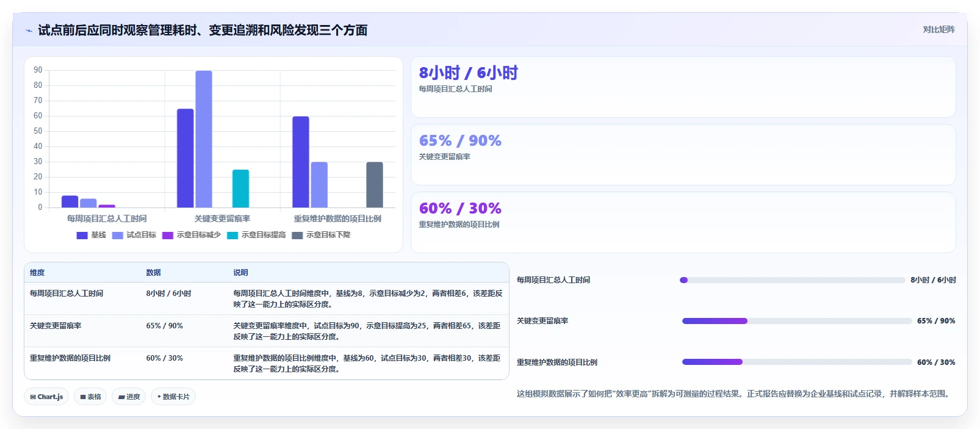Click the 说明 column header
This screenshot has width=980, height=429.
[x=240, y=273]
